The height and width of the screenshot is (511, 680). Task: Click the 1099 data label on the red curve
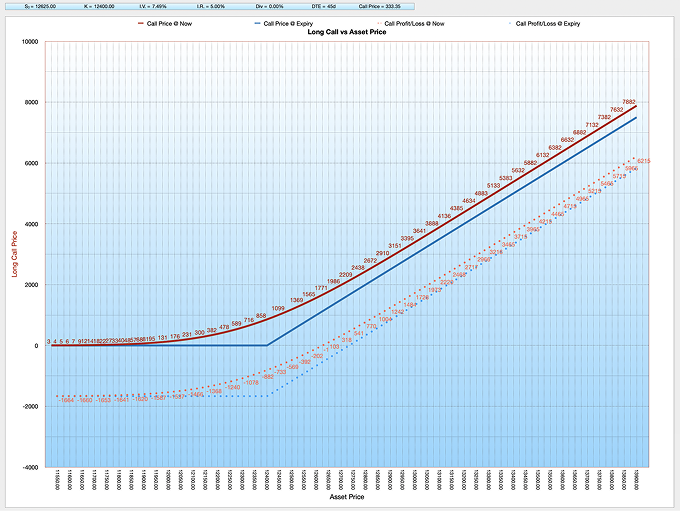click(x=279, y=308)
